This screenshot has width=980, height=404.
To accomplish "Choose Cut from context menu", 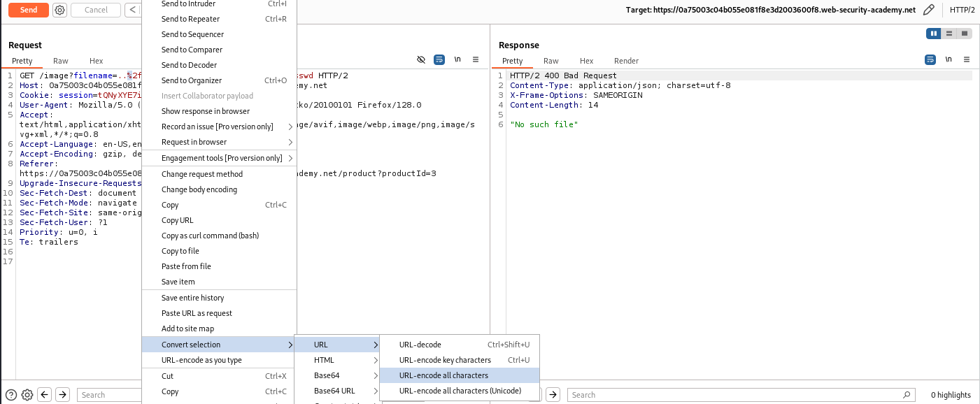I will [x=219, y=376].
